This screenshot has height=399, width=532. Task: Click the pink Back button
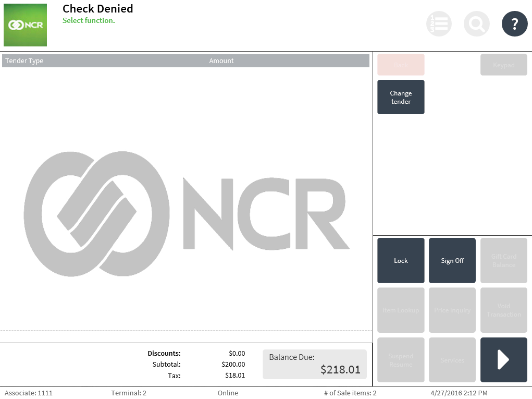tap(401, 65)
